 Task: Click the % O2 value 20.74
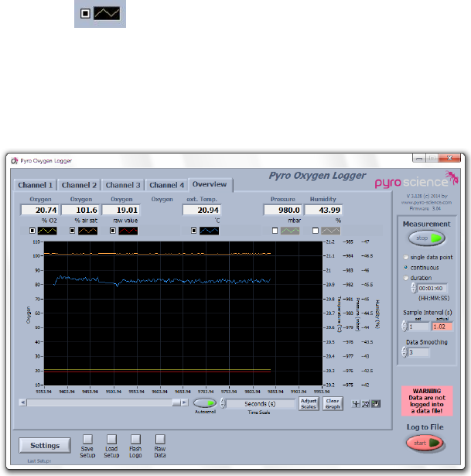(x=39, y=210)
